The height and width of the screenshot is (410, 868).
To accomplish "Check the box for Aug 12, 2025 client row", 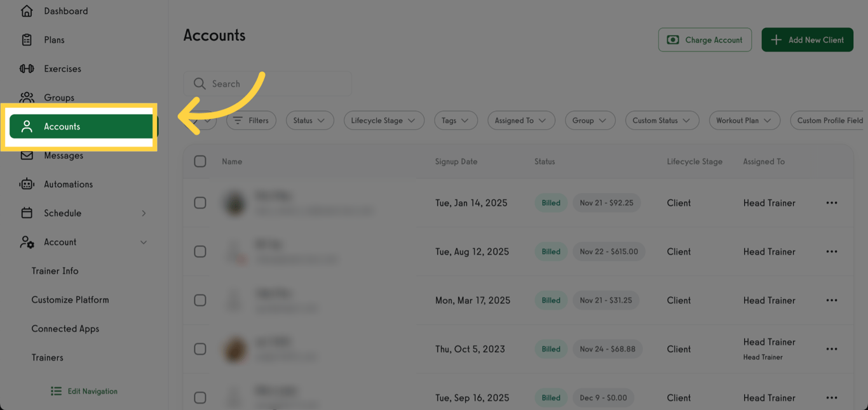I will click(200, 251).
